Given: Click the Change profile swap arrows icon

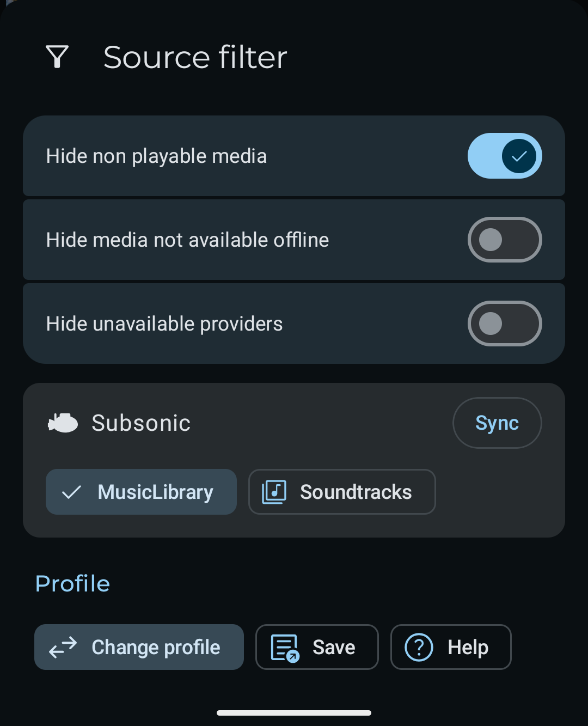Looking at the screenshot, I should [63, 648].
